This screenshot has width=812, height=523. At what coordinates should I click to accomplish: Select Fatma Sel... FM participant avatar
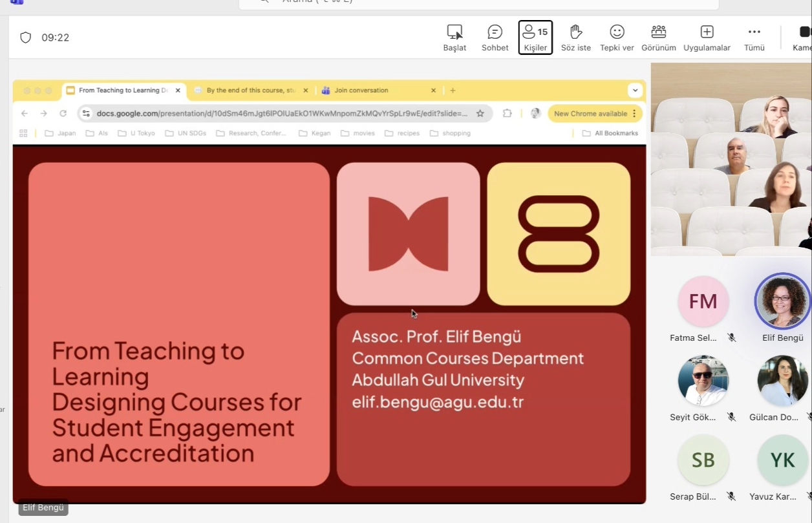tap(703, 301)
